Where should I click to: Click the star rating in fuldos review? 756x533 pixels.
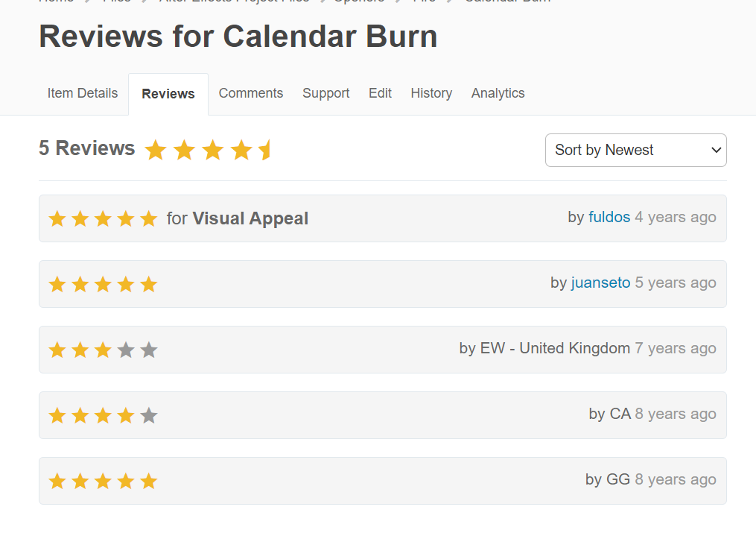click(x=104, y=218)
